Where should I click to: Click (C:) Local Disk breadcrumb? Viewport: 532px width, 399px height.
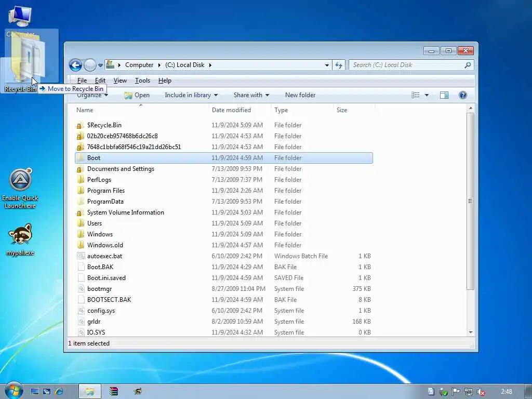[185, 65]
